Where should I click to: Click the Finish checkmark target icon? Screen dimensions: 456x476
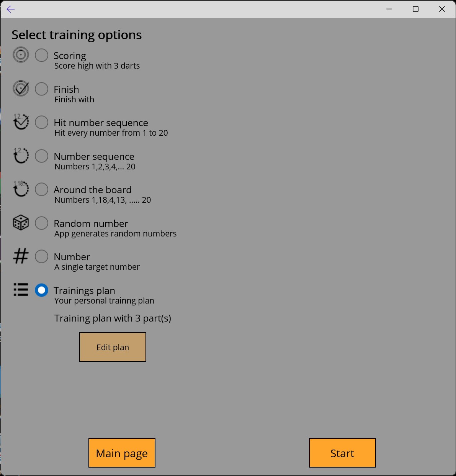point(21,89)
